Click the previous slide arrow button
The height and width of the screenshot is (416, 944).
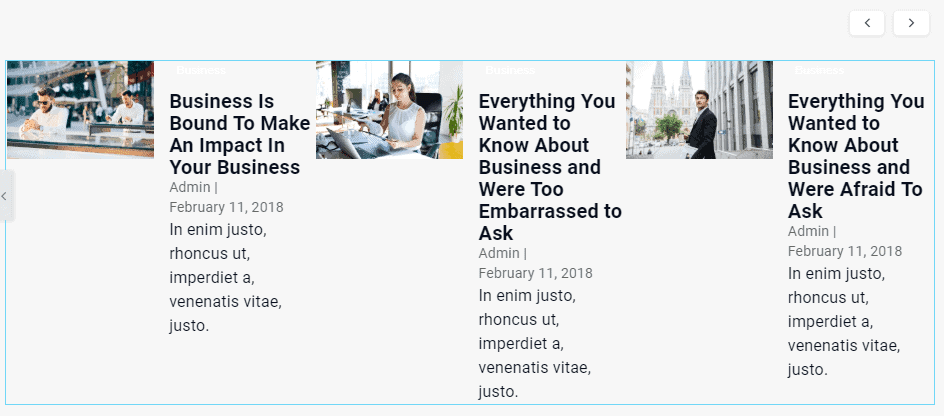[866, 23]
